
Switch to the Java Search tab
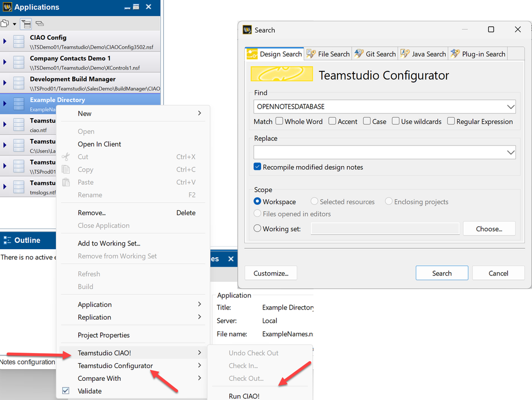[423, 54]
